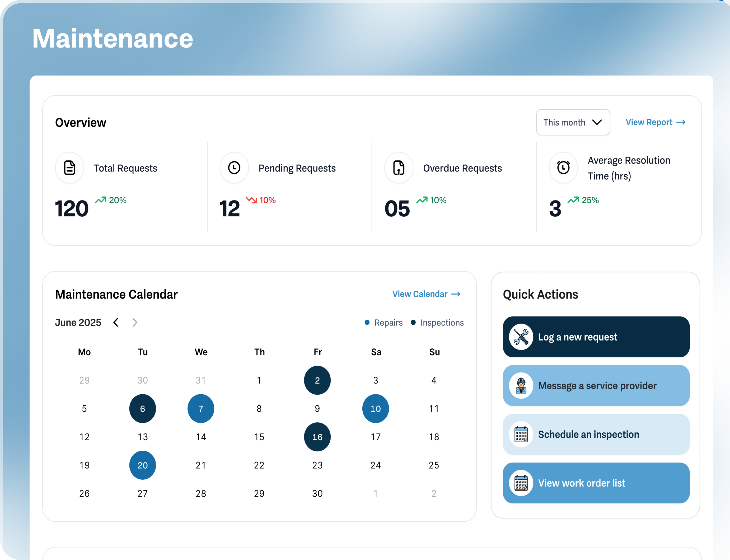Select June 27 in the calendar
Screen dimensions: 730x560
143,494
